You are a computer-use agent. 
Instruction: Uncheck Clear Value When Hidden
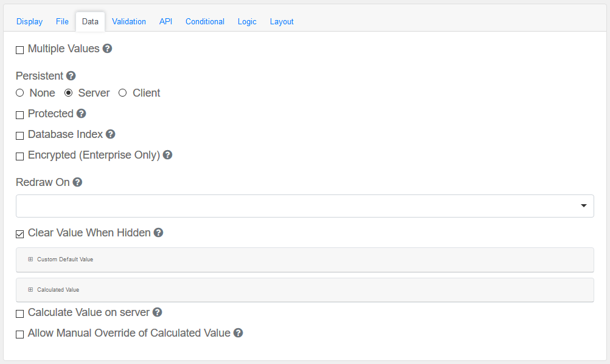click(x=20, y=234)
